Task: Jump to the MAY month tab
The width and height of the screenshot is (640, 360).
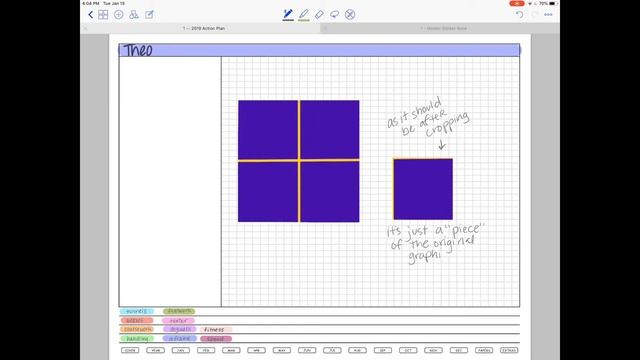Action: pyautogui.click(x=282, y=350)
